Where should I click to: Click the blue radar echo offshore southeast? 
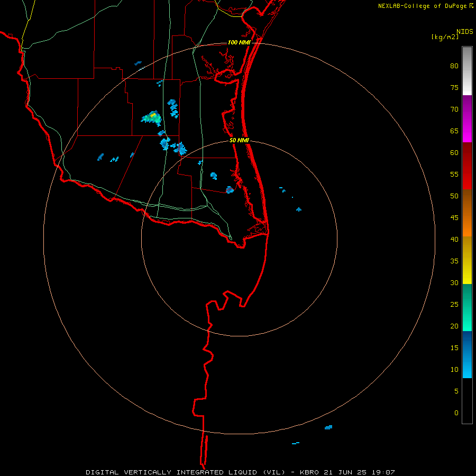coord(328,427)
